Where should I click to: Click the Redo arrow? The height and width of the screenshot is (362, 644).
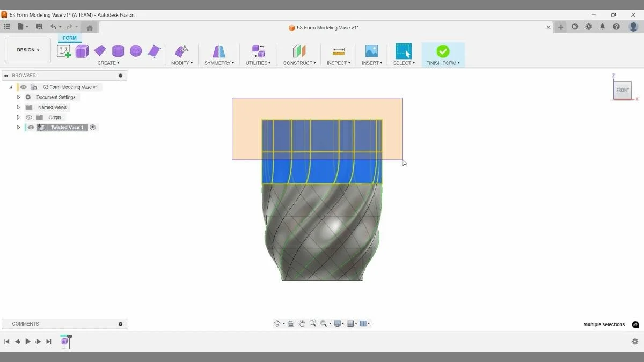tap(69, 27)
